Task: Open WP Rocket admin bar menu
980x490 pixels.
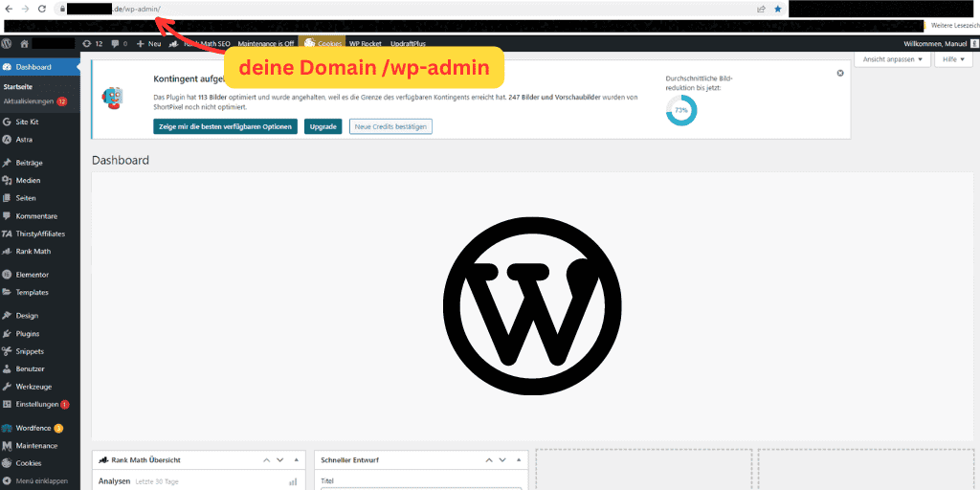Action: (x=365, y=44)
